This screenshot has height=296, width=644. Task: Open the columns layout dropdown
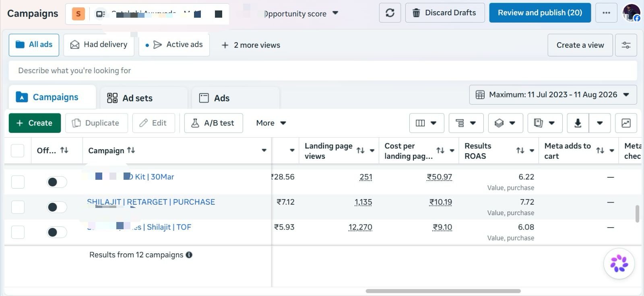(427, 123)
